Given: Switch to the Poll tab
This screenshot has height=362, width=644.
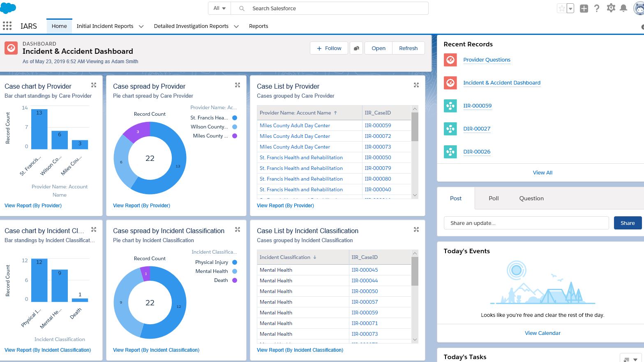Looking at the screenshot, I should tap(493, 198).
